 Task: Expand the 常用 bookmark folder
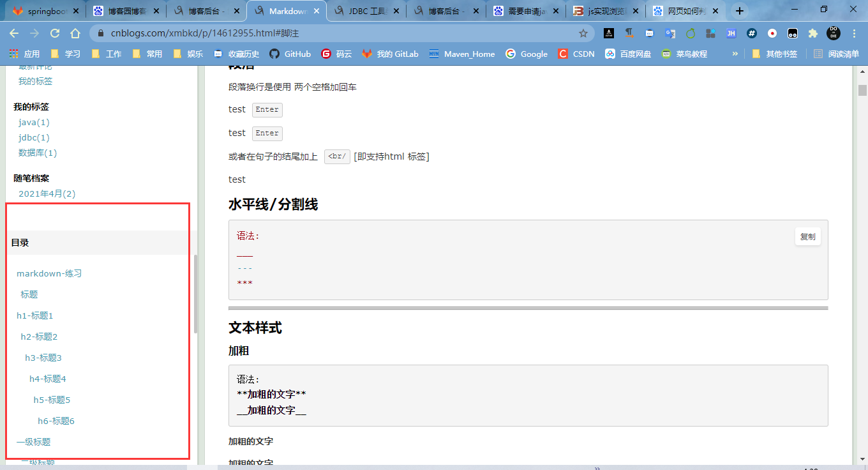click(147, 54)
